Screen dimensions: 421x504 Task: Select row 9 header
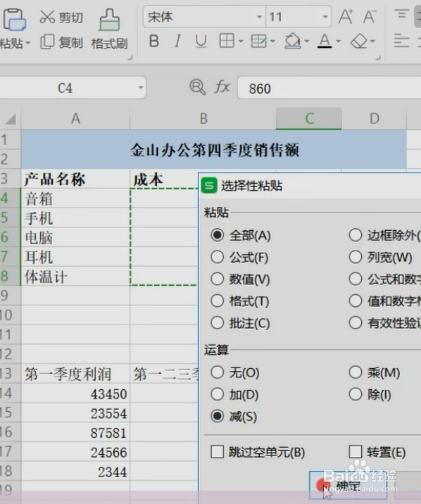(x=10, y=296)
